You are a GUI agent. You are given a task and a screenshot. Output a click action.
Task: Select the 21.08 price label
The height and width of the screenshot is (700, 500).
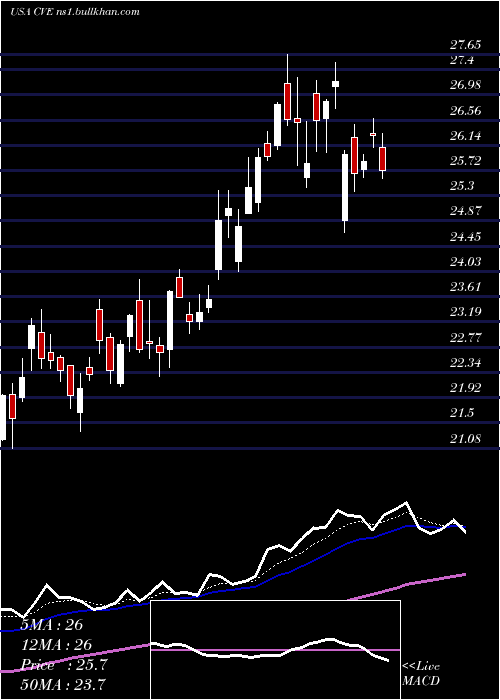pyautogui.click(x=465, y=439)
